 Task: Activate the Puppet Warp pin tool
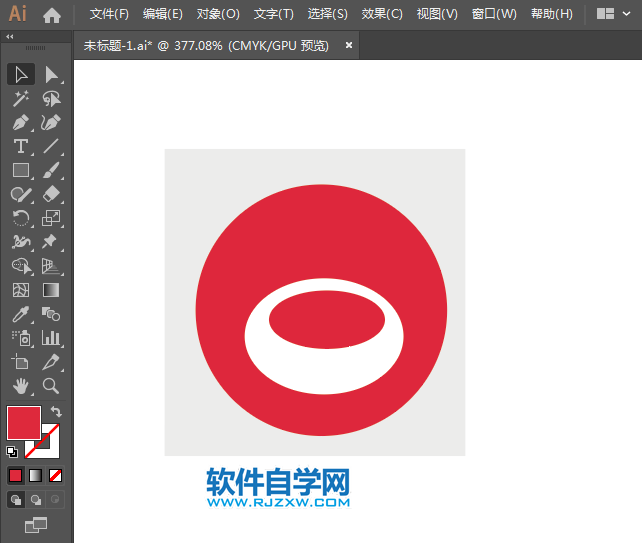pos(51,242)
